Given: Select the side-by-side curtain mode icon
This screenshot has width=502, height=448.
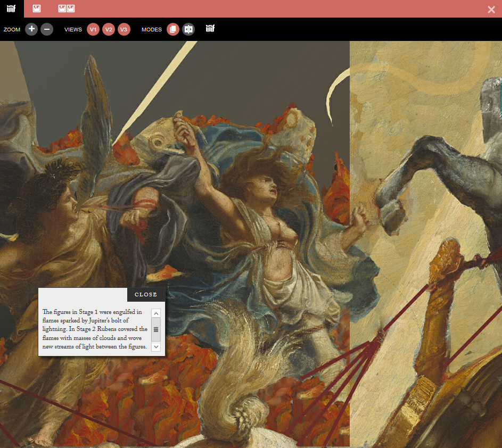Looking at the screenshot, I should [x=188, y=29].
